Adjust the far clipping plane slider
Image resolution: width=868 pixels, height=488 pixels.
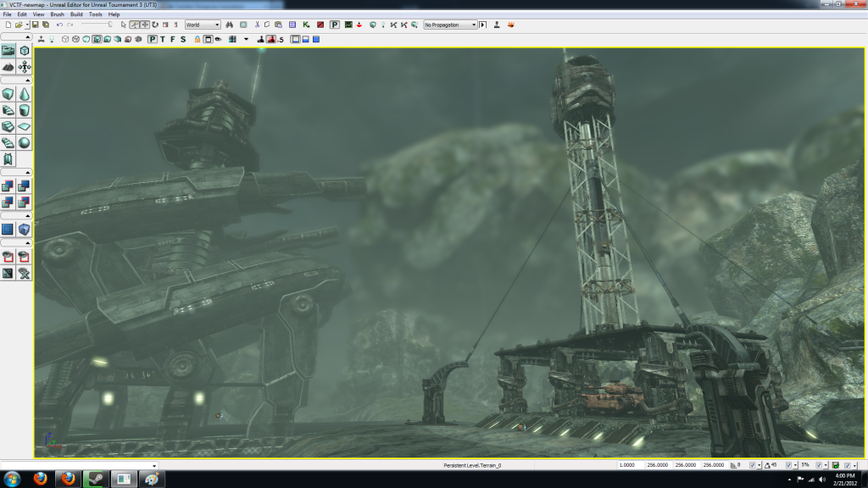[97, 25]
